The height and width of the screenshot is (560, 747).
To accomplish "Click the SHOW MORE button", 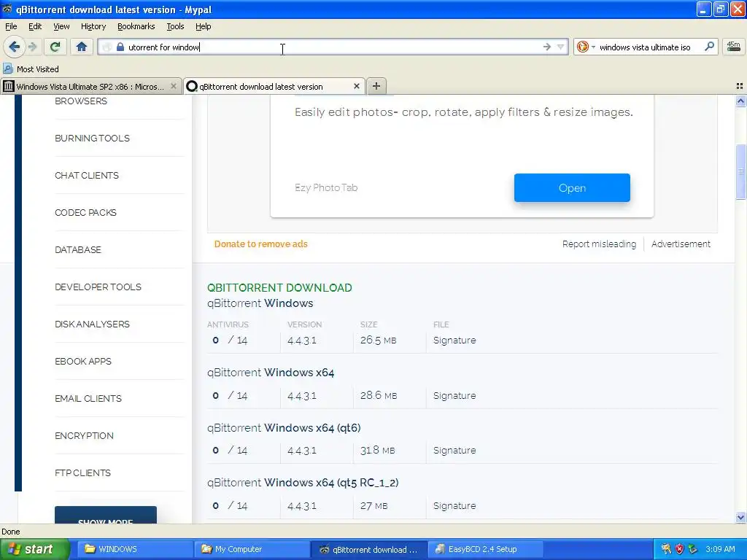I will click(105, 516).
